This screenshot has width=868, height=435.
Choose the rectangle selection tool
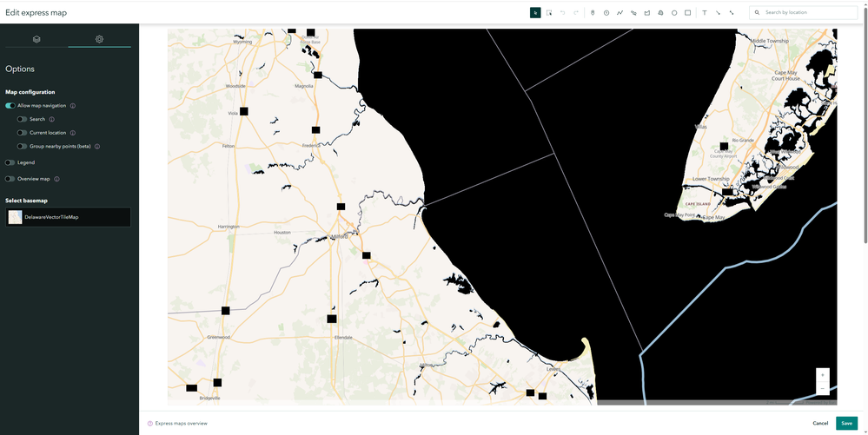pyautogui.click(x=549, y=13)
